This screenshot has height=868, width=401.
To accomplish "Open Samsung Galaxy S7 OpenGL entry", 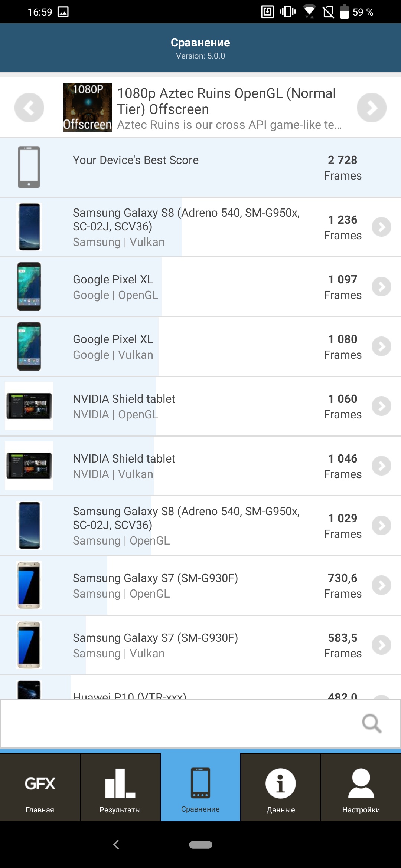I will 186,586.
